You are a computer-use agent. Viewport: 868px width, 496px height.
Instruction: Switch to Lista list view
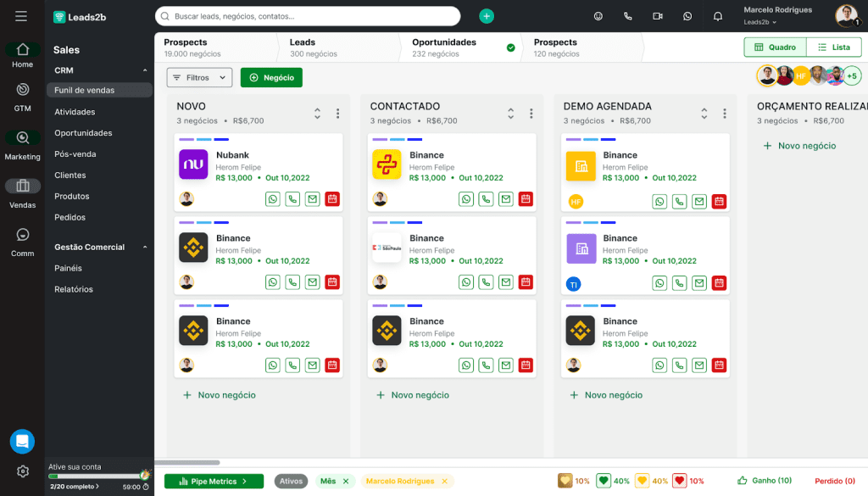coord(834,47)
